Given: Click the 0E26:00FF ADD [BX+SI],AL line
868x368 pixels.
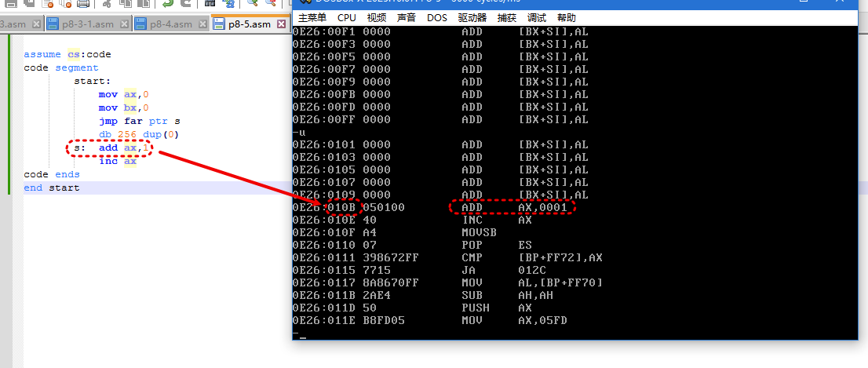Looking at the screenshot, I should pos(440,119).
